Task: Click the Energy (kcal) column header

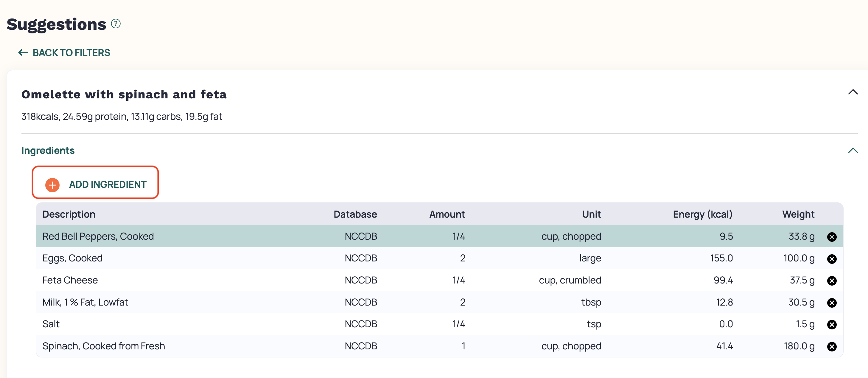Action: point(703,214)
